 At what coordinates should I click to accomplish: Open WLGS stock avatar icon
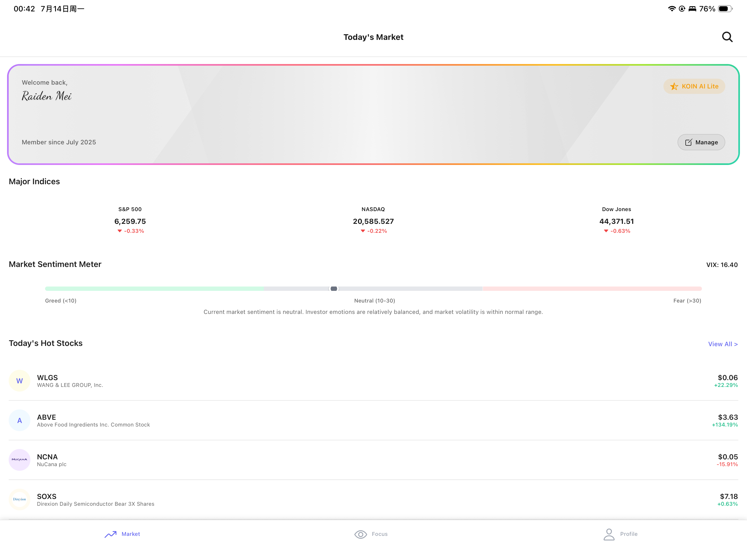[20, 381]
